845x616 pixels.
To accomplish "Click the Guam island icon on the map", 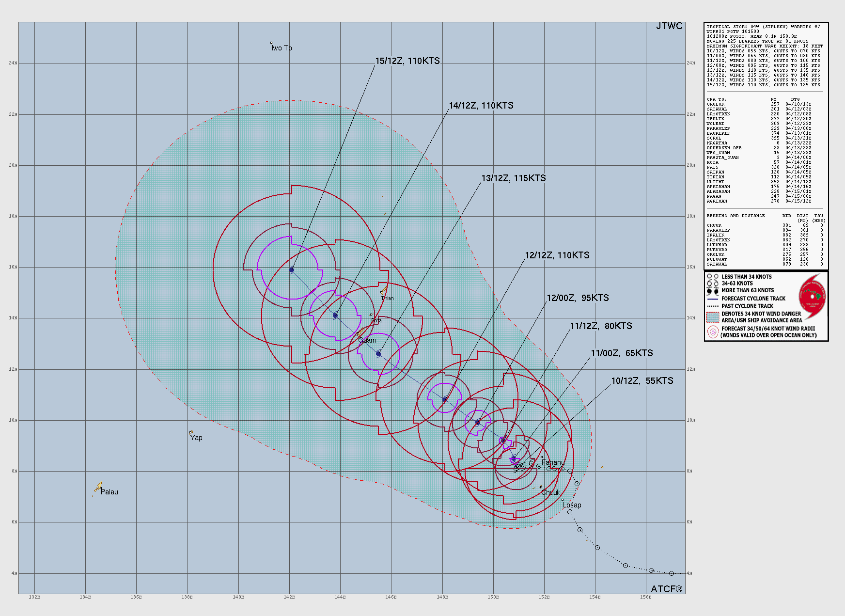I will tap(360, 332).
